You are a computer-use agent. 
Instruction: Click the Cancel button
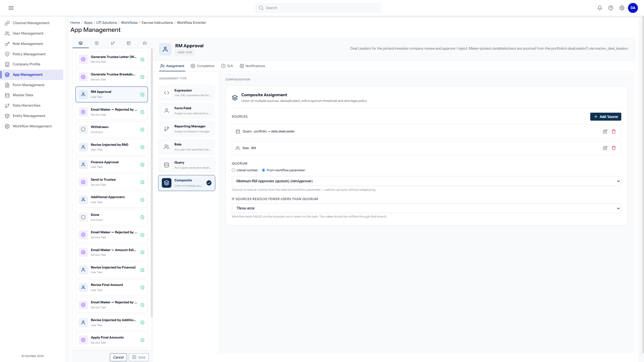tap(118, 357)
